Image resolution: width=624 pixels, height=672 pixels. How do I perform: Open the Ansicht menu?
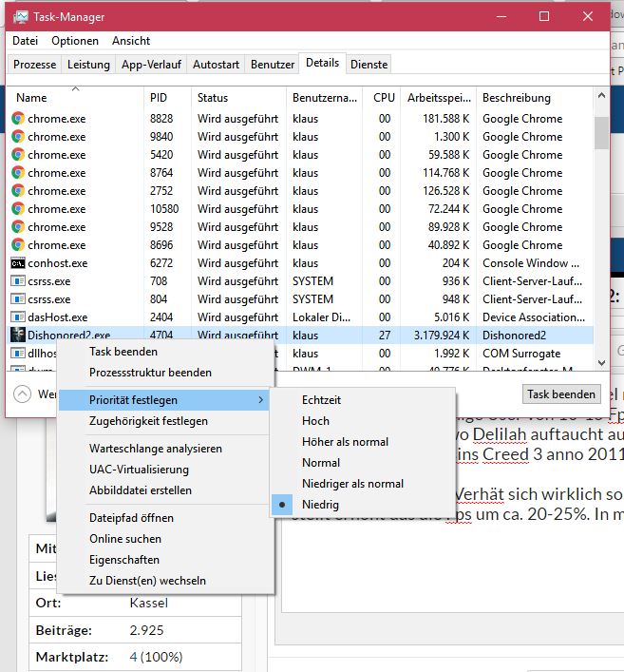tap(131, 41)
